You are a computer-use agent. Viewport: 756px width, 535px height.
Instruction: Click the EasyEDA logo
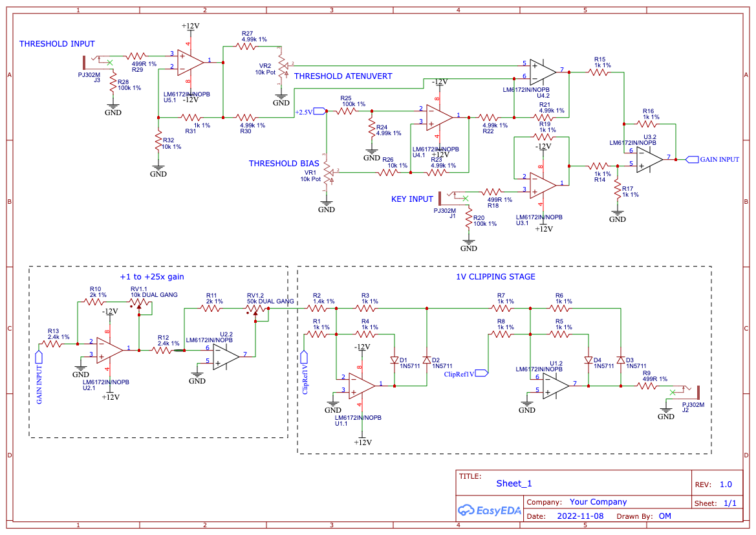(x=489, y=510)
